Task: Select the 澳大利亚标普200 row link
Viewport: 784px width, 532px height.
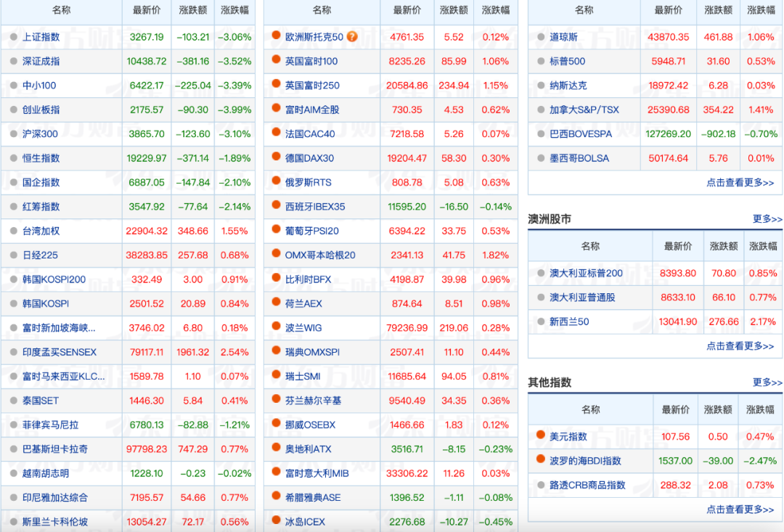Action: click(x=586, y=274)
